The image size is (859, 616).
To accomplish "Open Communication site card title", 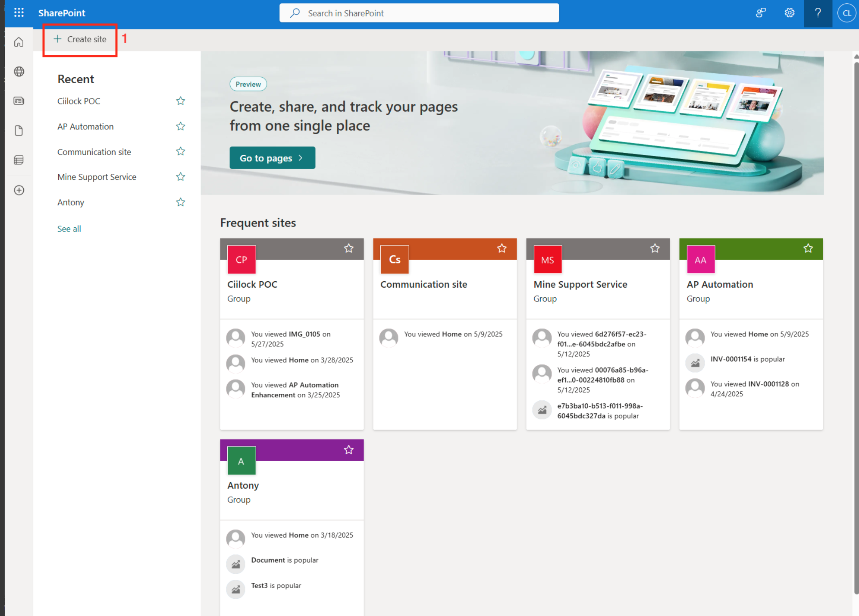I will click(424, 284).
